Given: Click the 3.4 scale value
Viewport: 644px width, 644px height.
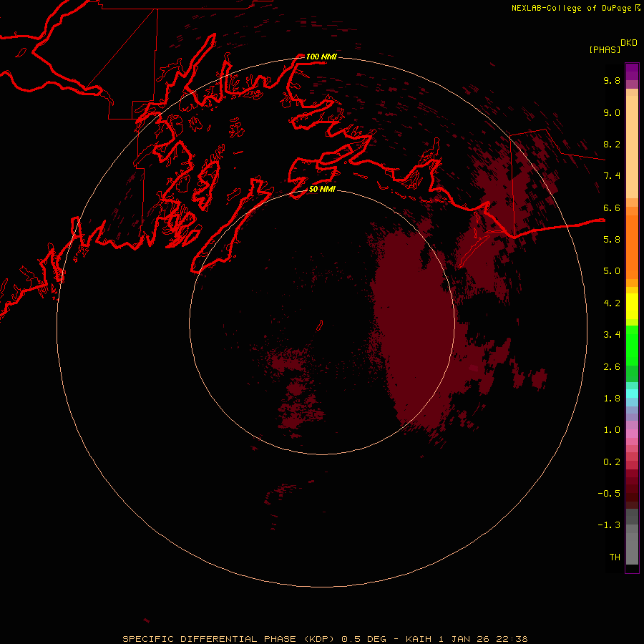Looking at the screenshot, I should click(612, 335).
